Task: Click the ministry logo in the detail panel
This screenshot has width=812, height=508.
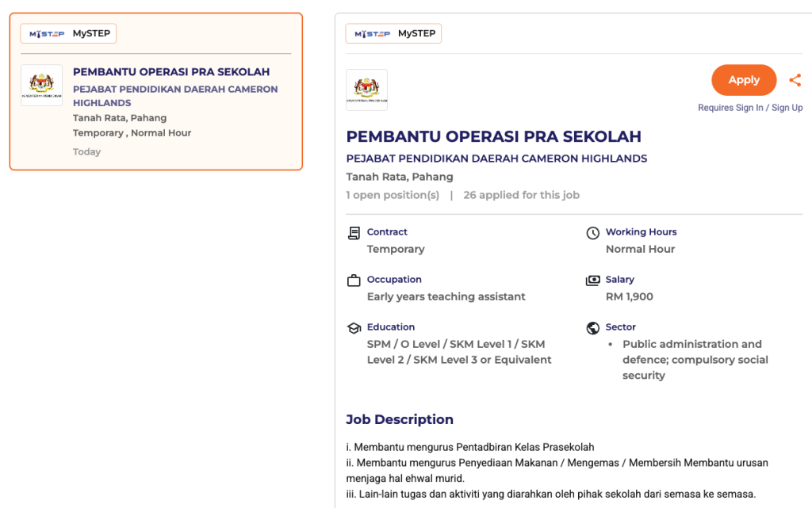Action: coord(366,90)
